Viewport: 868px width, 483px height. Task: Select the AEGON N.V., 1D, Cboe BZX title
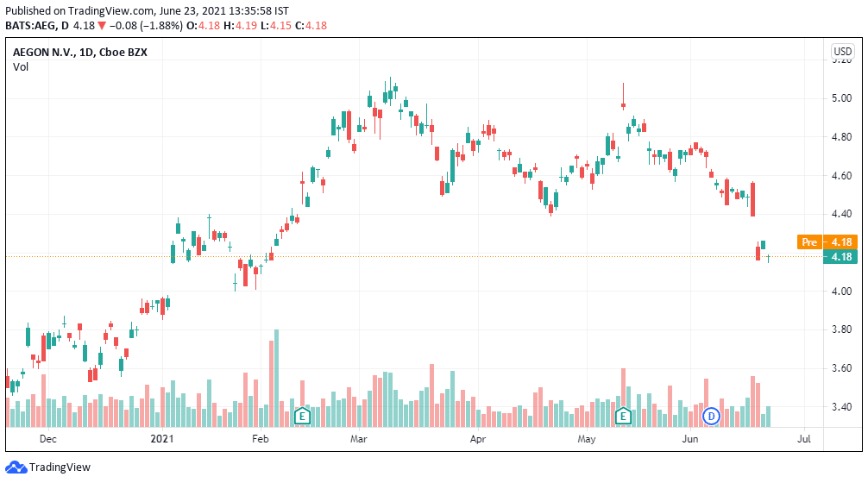click(x=79, y=53)
